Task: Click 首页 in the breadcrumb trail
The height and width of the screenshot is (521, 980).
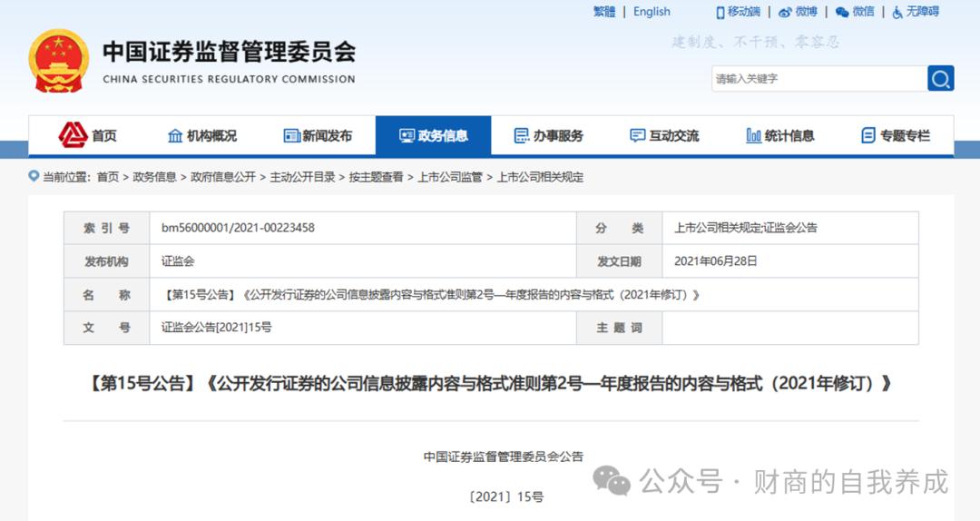Action: coord(107,177)
